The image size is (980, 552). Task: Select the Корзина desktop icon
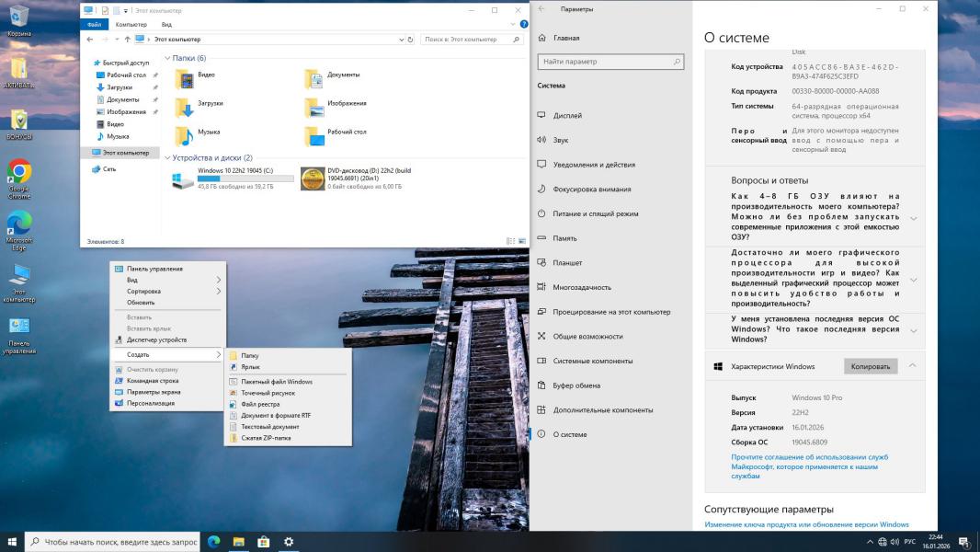[18, 16]
